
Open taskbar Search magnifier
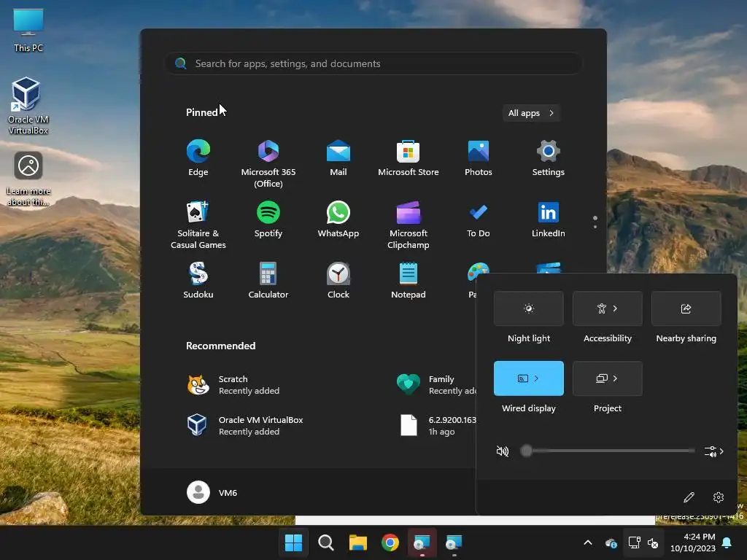(x=326, y=542)
